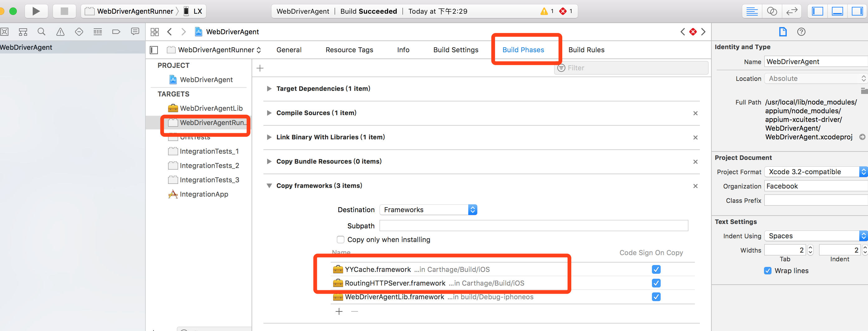
Task: Select the IntegrationTests_2 target
Action: (203, 166)
